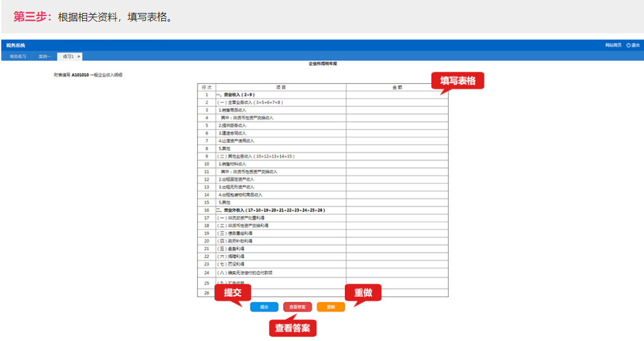Click the (七)罚没利得 label

pos(231,264)
